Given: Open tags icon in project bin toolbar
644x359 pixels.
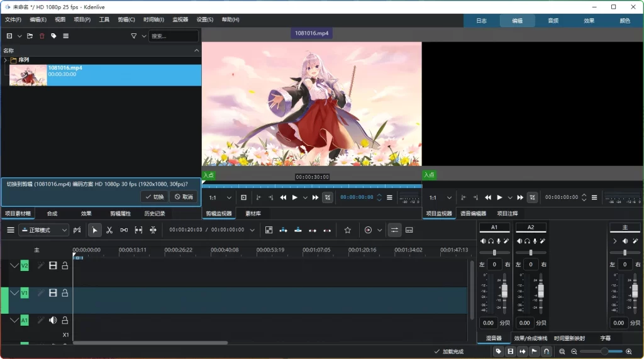Looking at the screenshot, I should (x=54, y=36).
